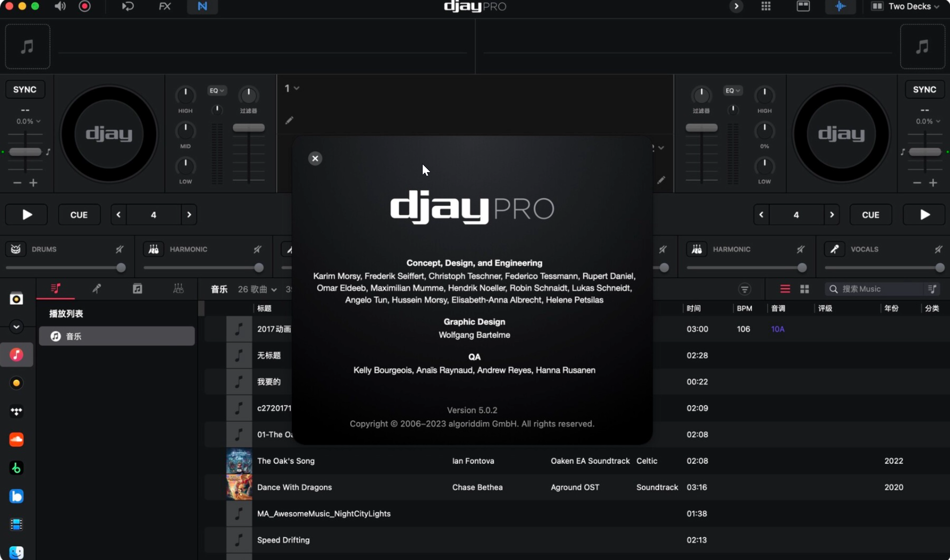This screenshot has width=950, height=560.
Task: Open the video library in the sidebar
Action: point(16,524)
